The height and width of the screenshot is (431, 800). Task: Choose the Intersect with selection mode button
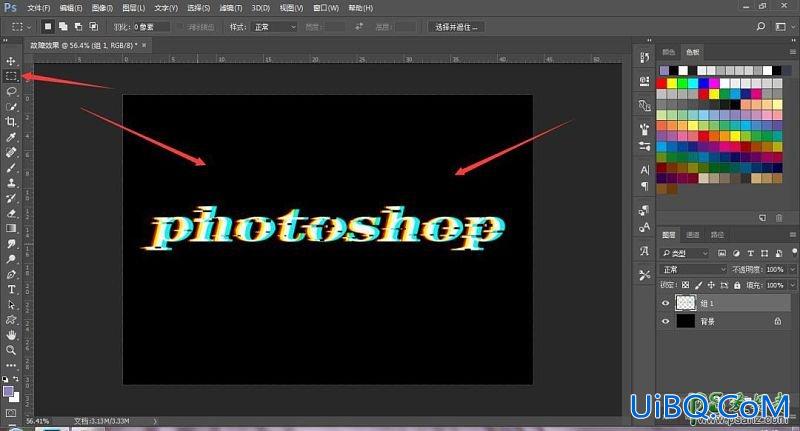(94, 27)
